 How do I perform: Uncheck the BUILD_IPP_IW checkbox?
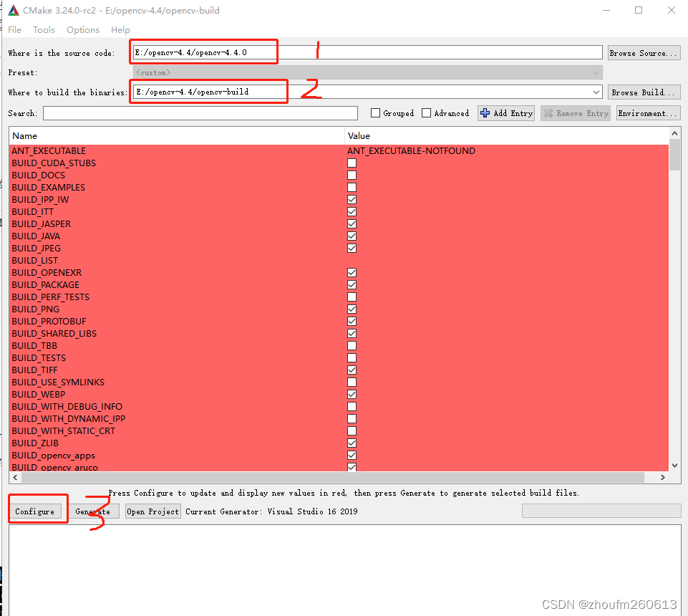pyautogui.click(x=352, y=199)
